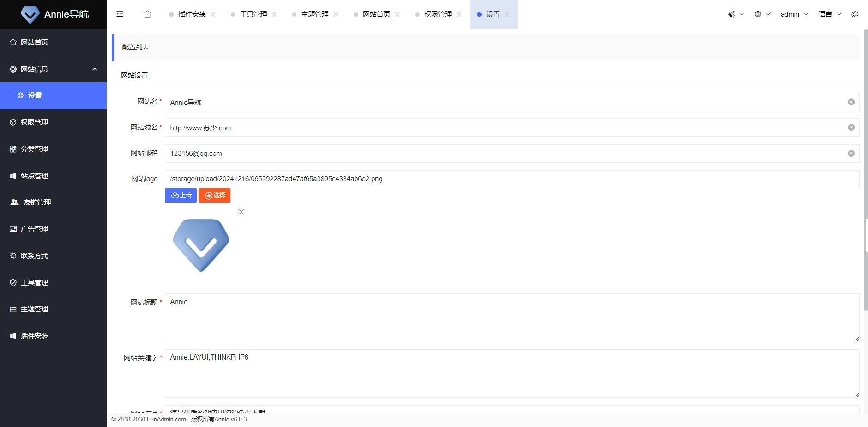Switch to the 权限管理 tab

pos(437,14)
